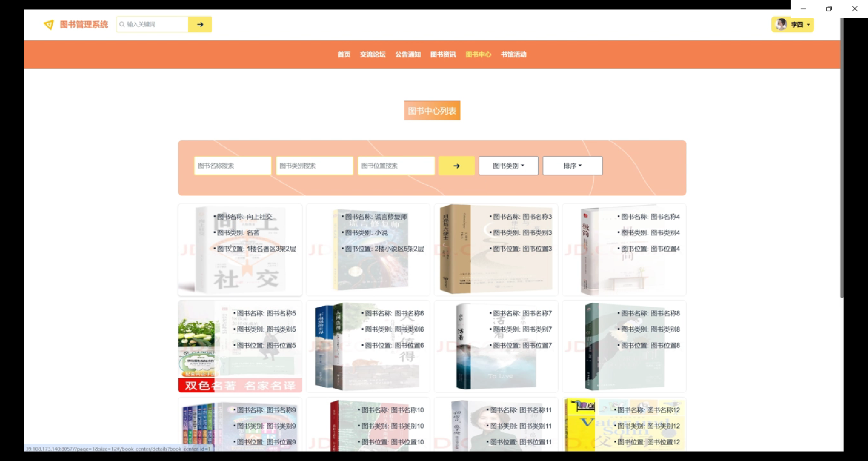Click the text 图书位置: 2楼小说区5架2层

click(x=384, y=249)
